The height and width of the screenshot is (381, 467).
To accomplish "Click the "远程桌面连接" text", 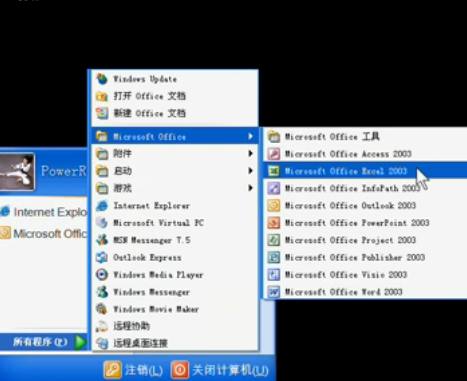I will coord(140,343).
